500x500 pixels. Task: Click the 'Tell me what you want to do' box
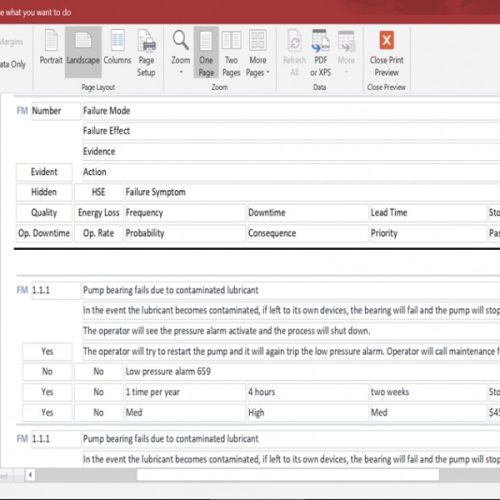click(x=35, y=12)
